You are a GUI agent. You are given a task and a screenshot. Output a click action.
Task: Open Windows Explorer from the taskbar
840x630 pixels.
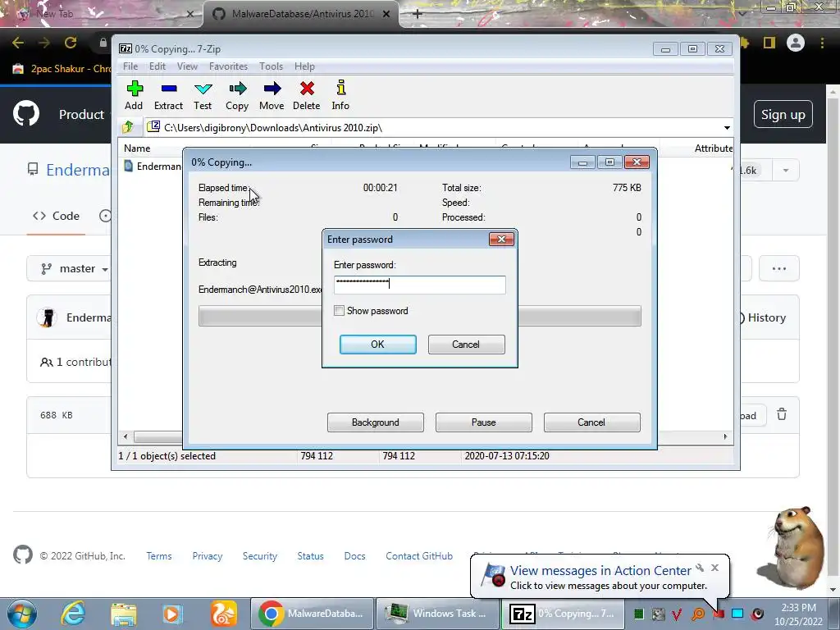[123, 614]
